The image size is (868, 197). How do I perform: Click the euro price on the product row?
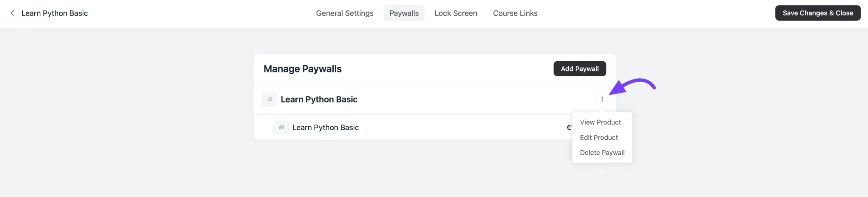click(x=569, y=128)
